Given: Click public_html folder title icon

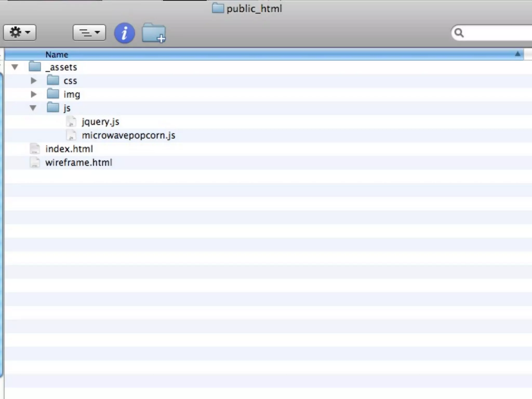Looking at the screenshot, I should coord(218,8).
